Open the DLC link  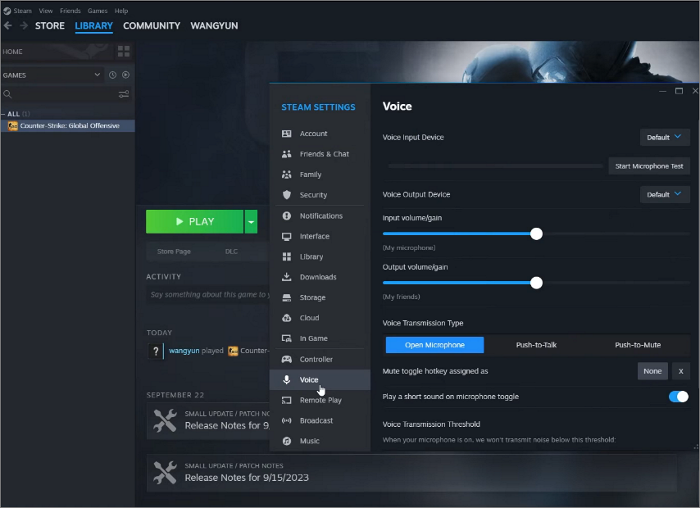231,251
